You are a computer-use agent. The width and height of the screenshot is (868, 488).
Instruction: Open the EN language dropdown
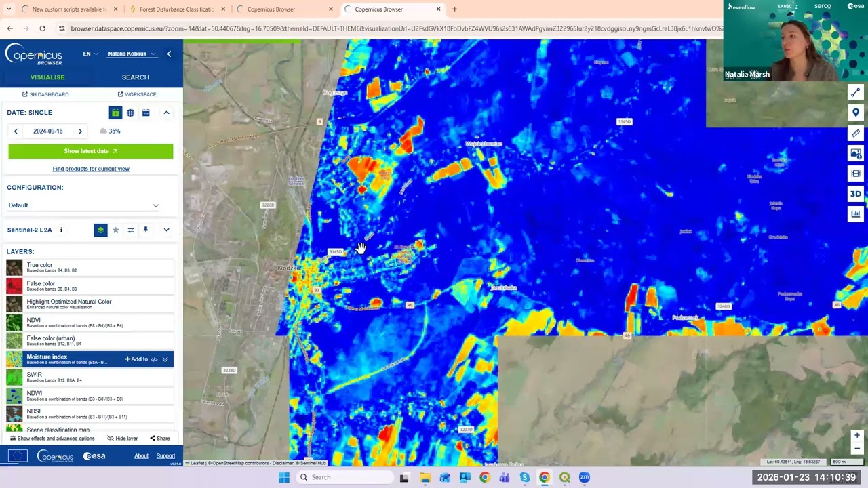coord(90,54)
